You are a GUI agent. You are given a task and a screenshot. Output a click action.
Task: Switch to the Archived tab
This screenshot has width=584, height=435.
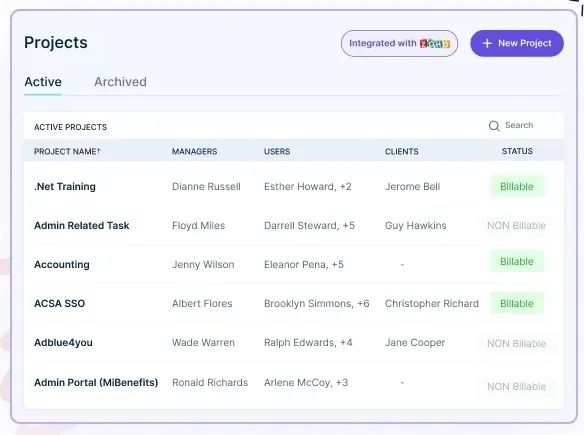[x=120, y=82]
